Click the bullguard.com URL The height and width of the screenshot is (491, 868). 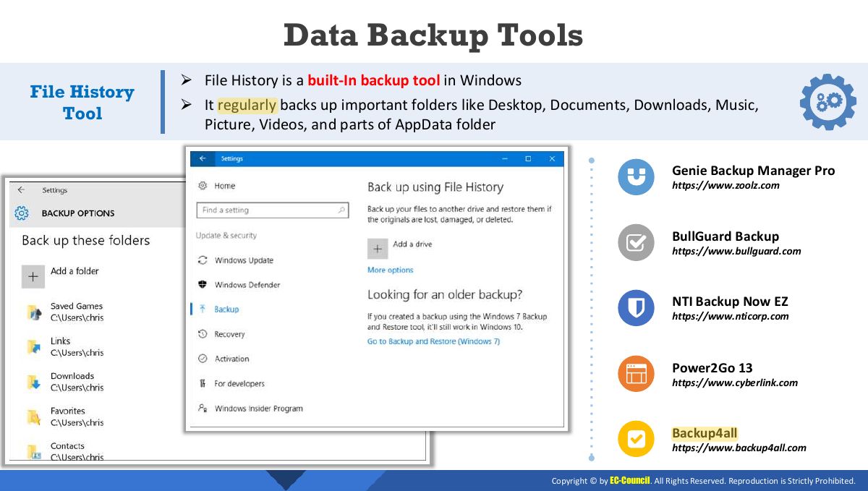point(736,251)
